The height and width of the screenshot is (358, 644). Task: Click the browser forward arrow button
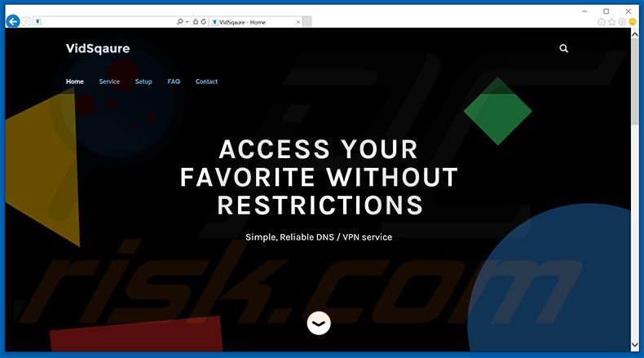26,21
